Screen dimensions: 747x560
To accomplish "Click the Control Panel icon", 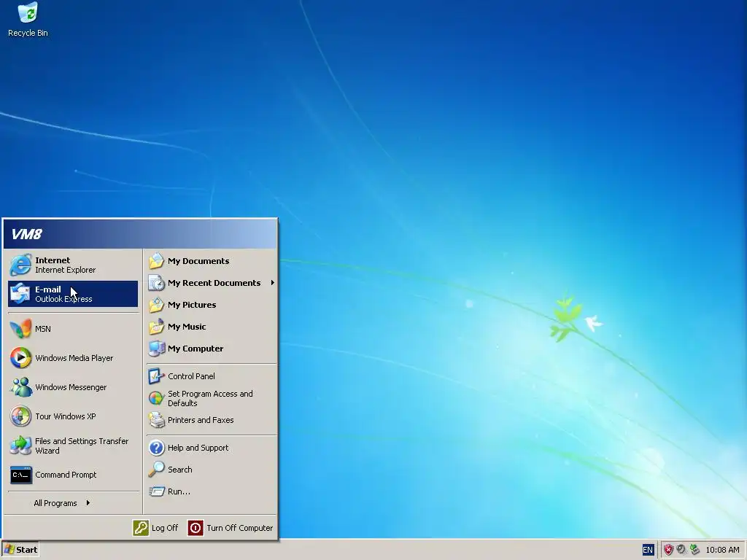I will [156, 376].
